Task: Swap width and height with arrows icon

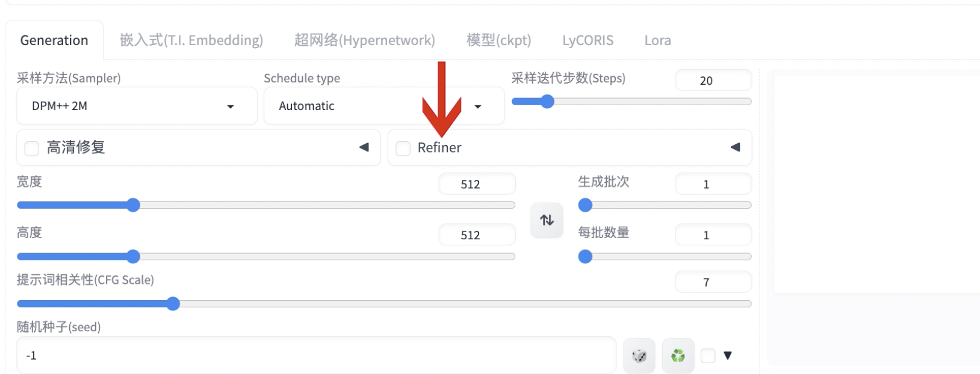Action: (x=547, y=220)
